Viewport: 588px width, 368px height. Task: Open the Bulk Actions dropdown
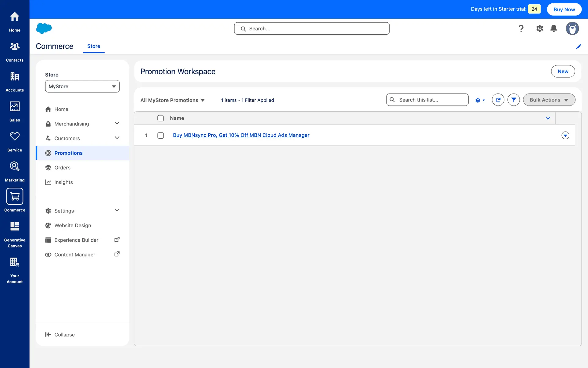(x=549, y=100)
